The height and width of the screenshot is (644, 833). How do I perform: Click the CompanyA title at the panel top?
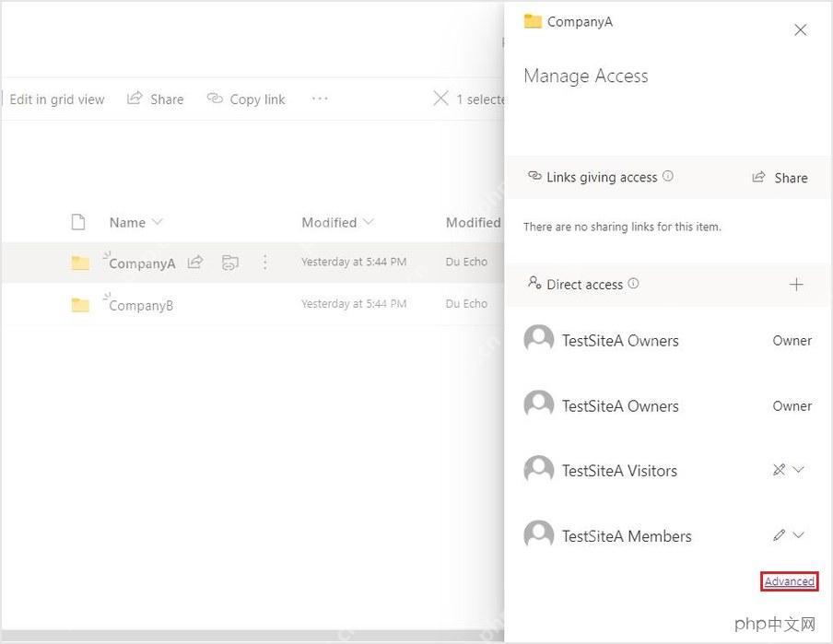click(x=580, y=22)
